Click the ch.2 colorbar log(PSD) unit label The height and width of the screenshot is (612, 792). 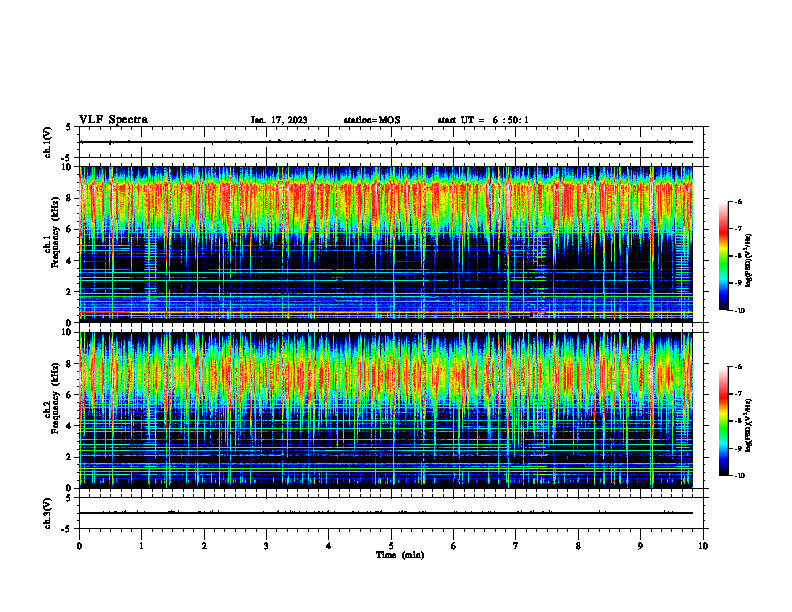coord(749,425)
